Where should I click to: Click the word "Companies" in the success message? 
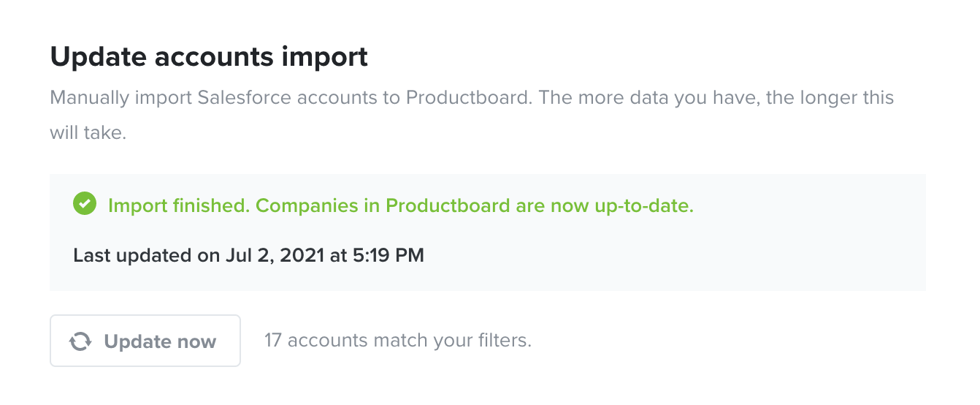(x=309, y=206)
